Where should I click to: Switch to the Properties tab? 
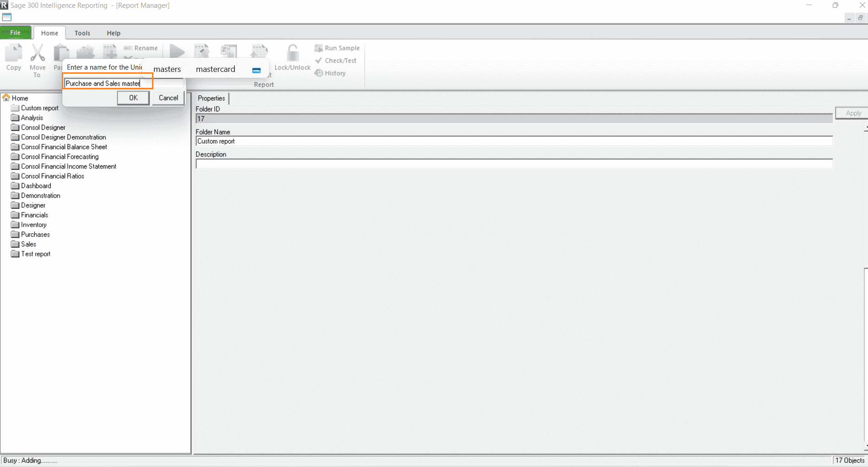211,98
